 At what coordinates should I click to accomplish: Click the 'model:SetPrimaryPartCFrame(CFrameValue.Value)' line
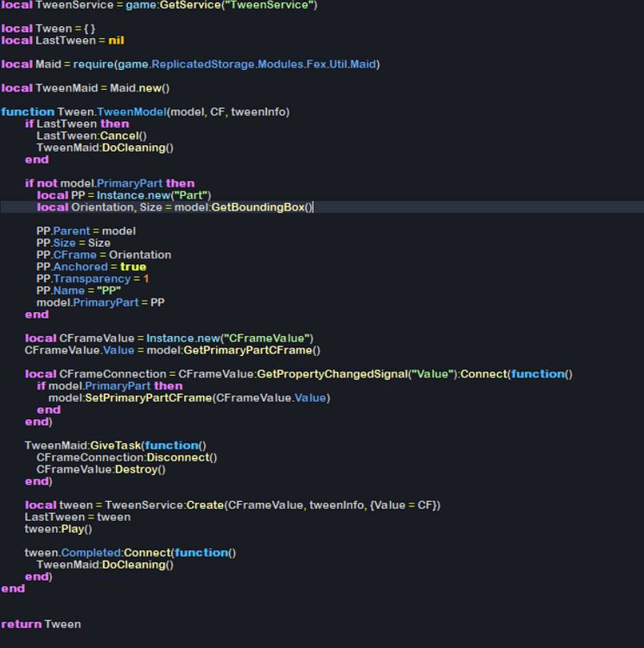189,398
